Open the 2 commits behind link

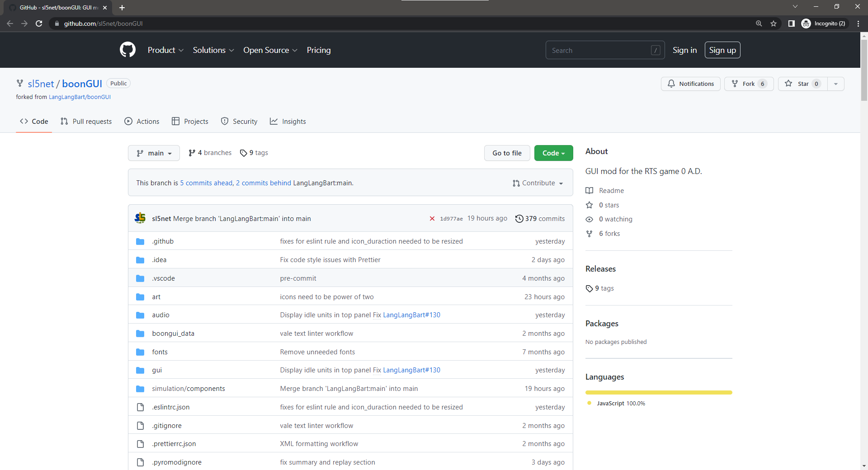(264, 183)
